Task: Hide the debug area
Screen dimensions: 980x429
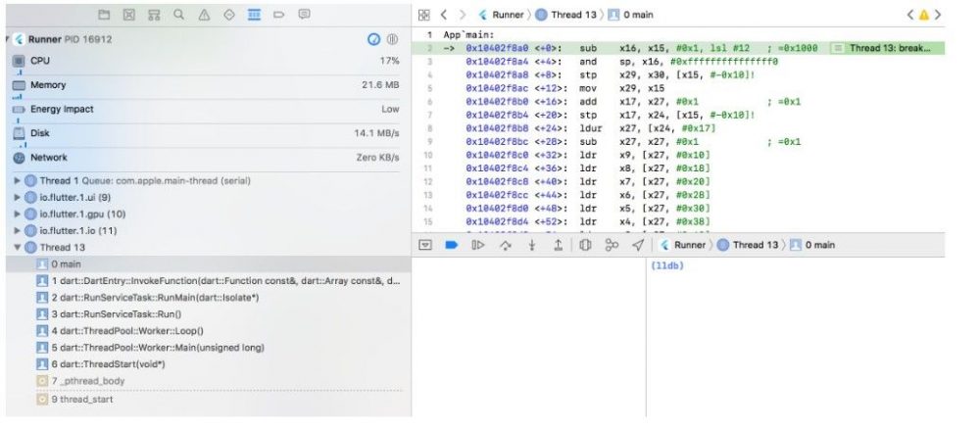Action: 425,246
